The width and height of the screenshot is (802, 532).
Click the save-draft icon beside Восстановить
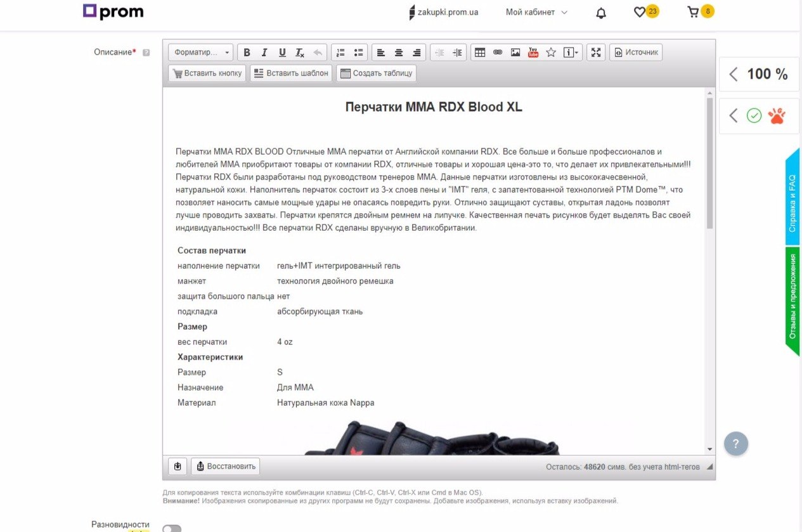coord(178,467)
